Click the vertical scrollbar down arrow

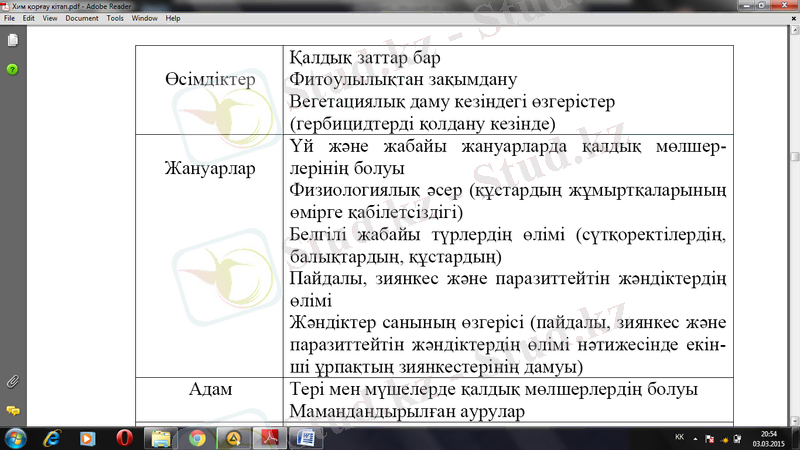[x=795, y=421]
